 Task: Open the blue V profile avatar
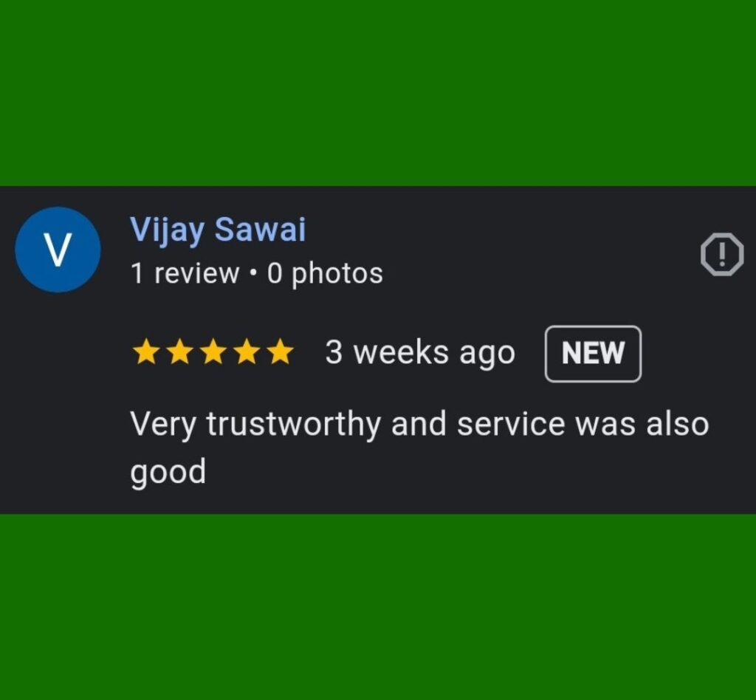tap(58, 250)
